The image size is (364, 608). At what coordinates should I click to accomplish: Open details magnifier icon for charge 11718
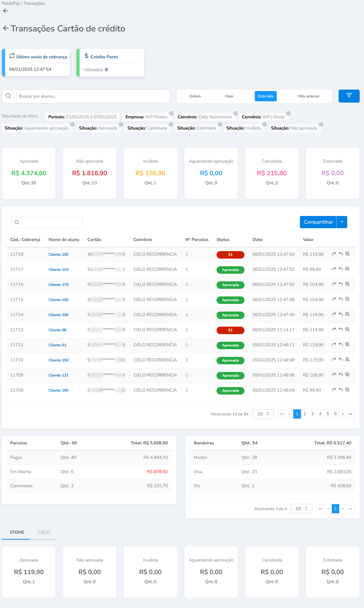tap(347, 254)
